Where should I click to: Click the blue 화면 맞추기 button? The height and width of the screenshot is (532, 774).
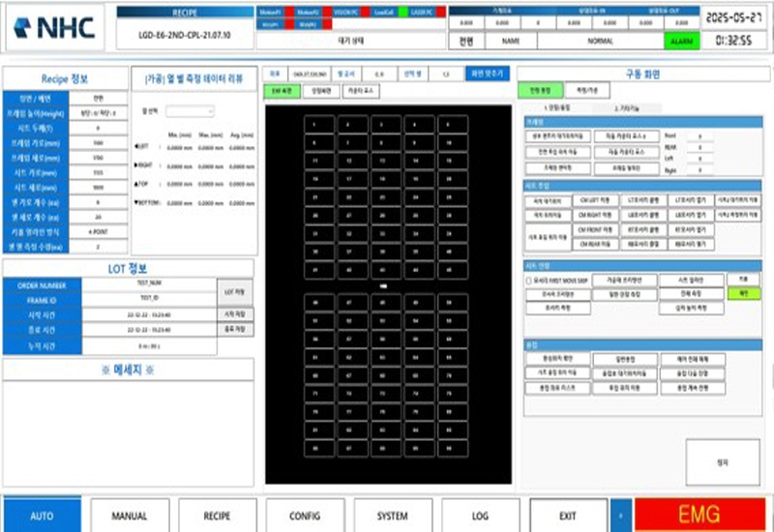[487, 73]
